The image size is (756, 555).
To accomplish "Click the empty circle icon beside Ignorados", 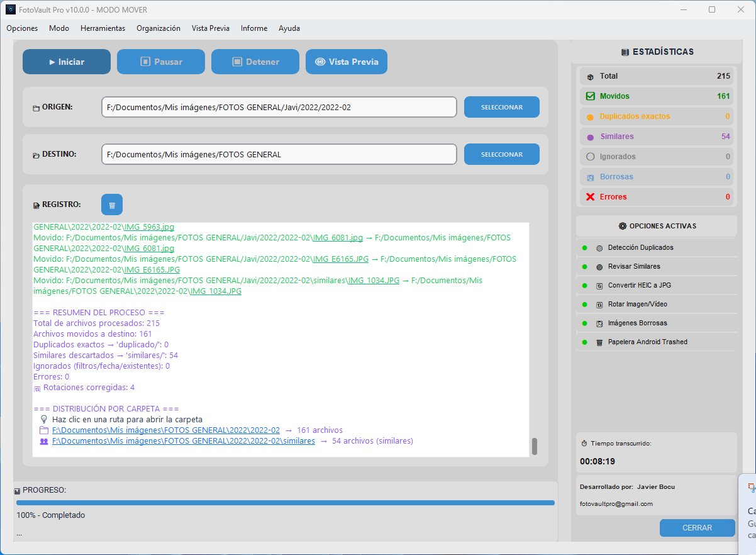I will (590, 157).
